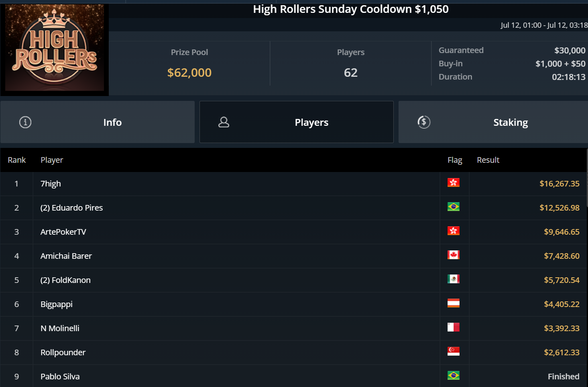Click the Player column header
Viewport: 588px width, 387px height.
[52, 160]
